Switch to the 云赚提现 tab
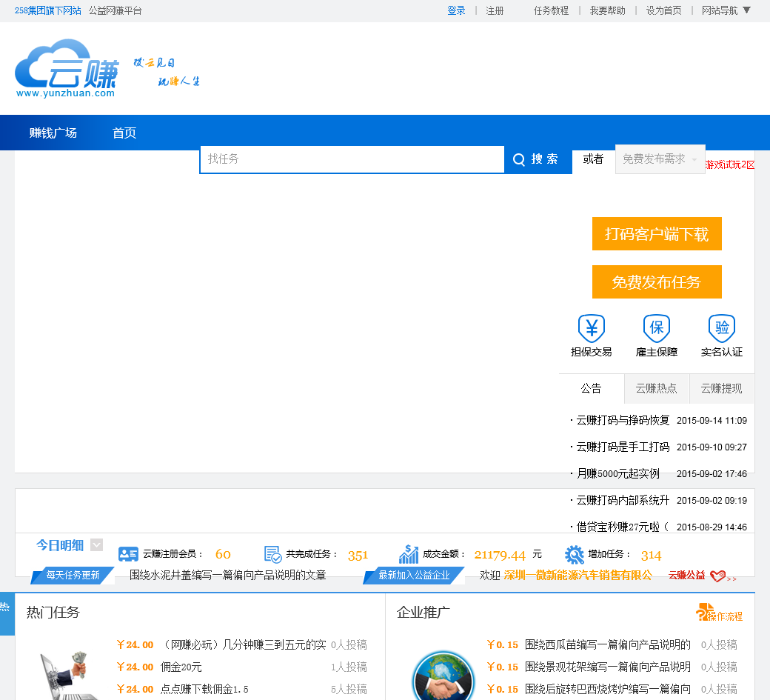This screenshot has width=770, height=700. tap(721, 389)
